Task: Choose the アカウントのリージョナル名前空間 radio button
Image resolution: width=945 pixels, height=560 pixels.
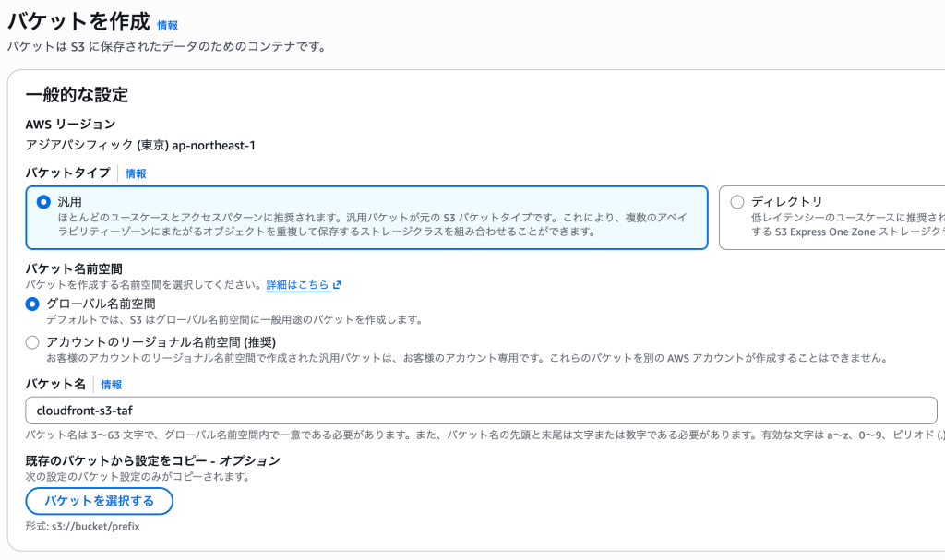Action: [x=32, y=342]
